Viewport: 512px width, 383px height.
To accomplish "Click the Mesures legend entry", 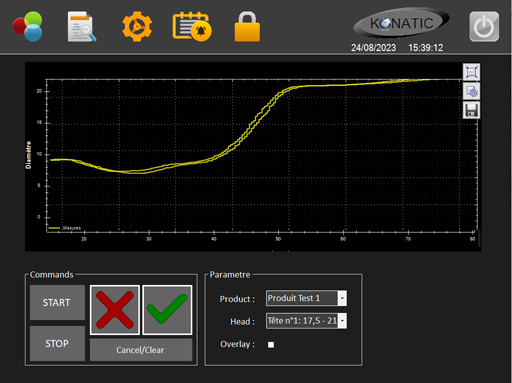I will 65,228.
